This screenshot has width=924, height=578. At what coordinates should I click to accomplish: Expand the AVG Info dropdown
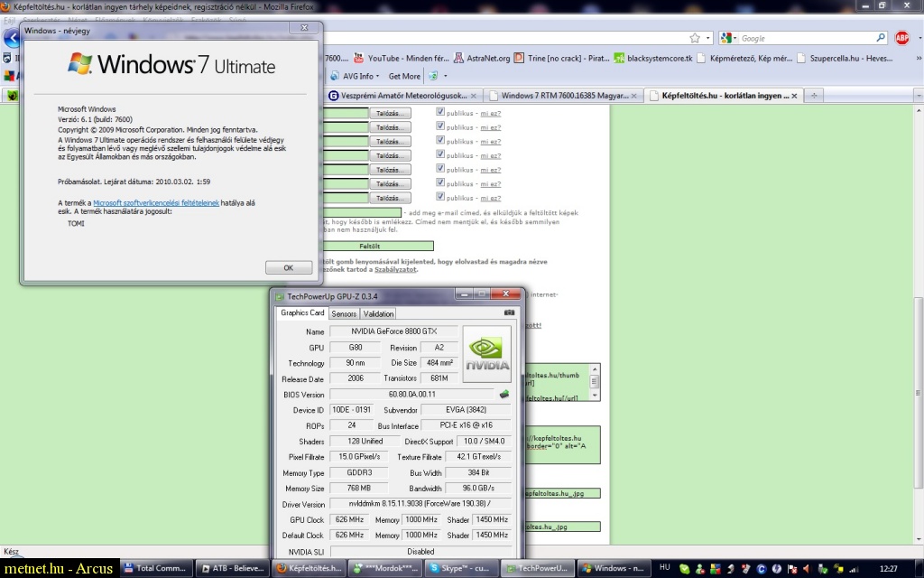point(378,76)
